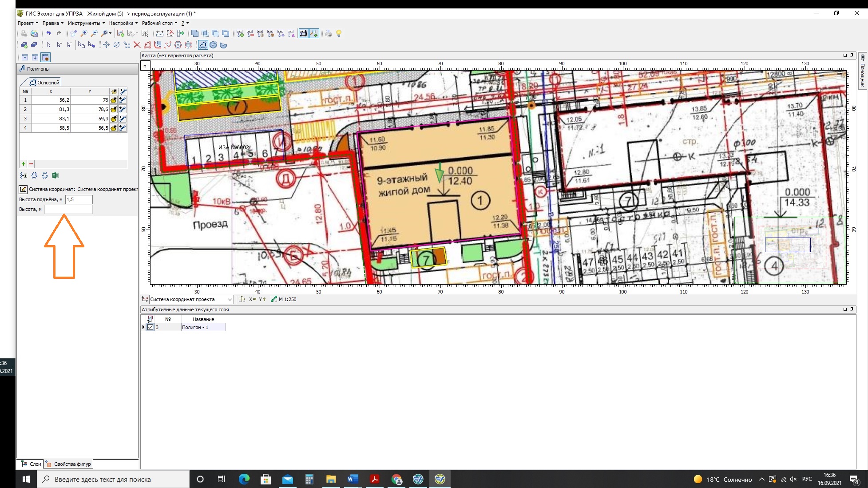Viewport: 868px width, 488px height.
Task: Click into the Высота, м field
Action: (68, 210)
